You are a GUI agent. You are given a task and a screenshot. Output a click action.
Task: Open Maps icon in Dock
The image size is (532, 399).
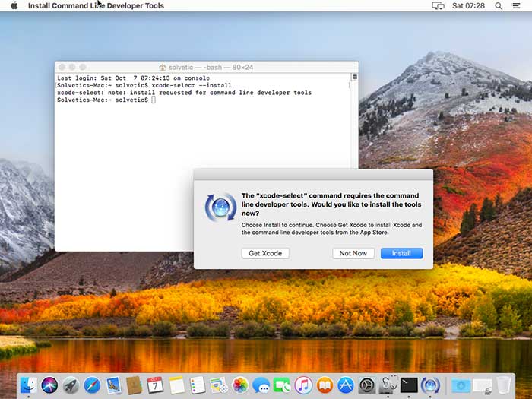219,385
